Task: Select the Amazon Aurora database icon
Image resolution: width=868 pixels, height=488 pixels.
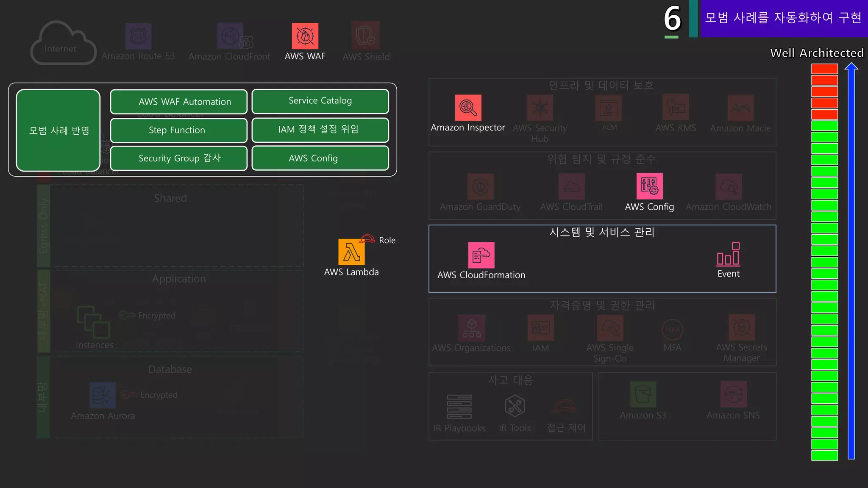Action: [103, 395]
